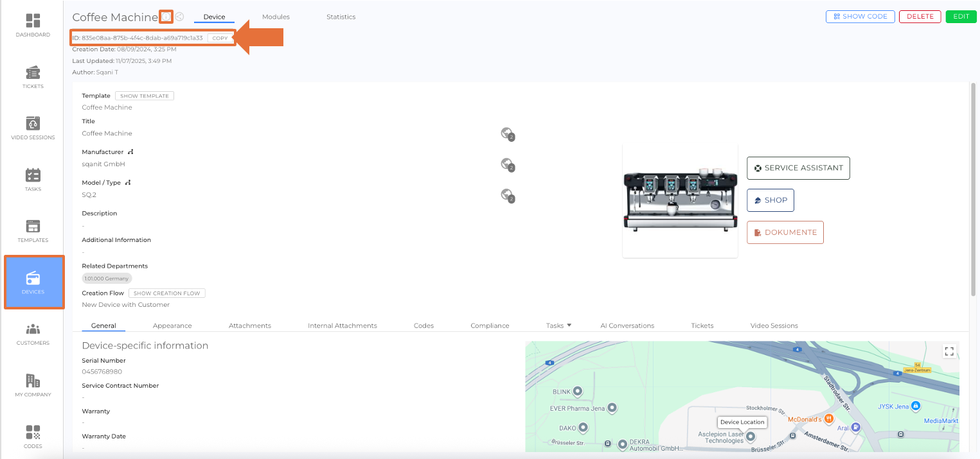Image resolution: width=980 pixels, height=459 pixels.
Task: Open the Dashboard from the sidebar
Action: tap(33, 26)
